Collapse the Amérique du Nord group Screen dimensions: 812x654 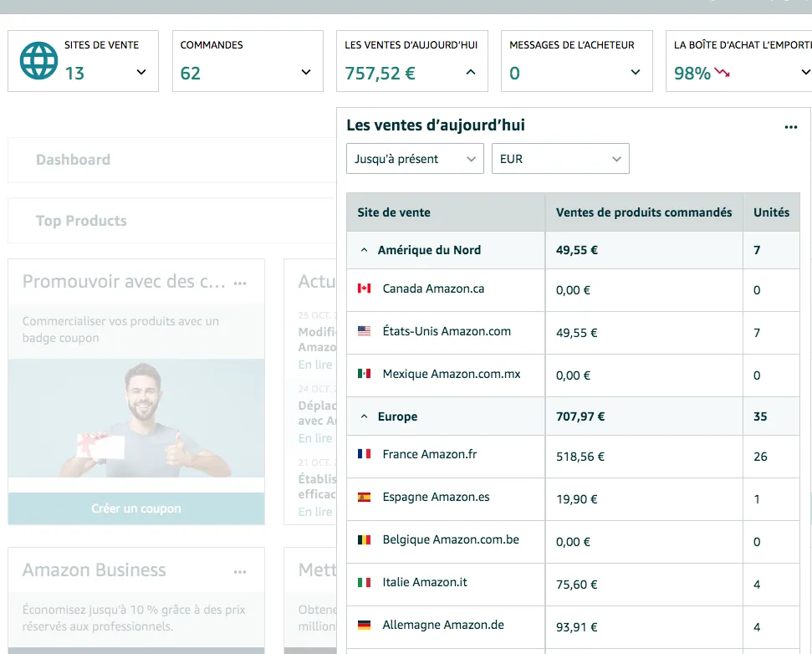[x=364, y=250]
